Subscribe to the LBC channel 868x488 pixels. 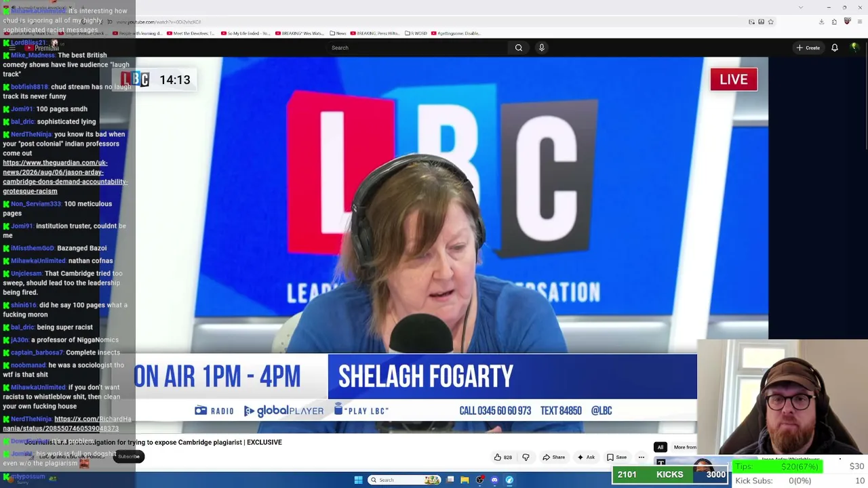[x=129, y=456]
